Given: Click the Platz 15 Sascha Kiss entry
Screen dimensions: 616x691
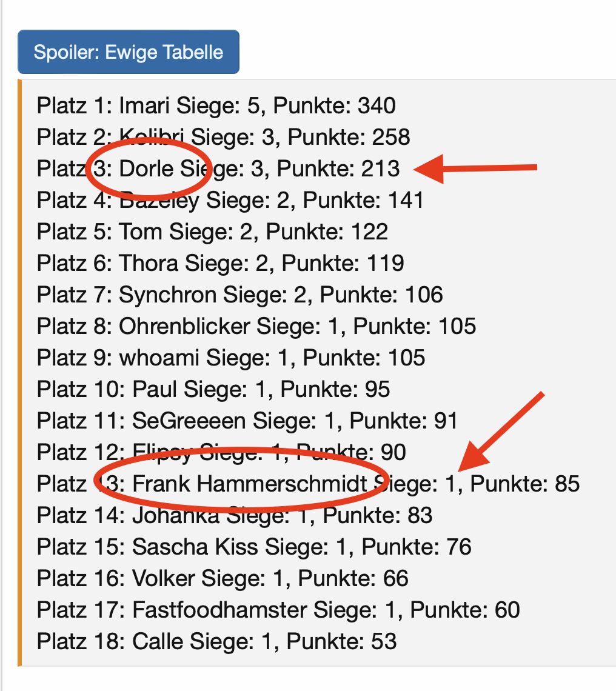Looking at the screenshot, I should tap(253, 547).
